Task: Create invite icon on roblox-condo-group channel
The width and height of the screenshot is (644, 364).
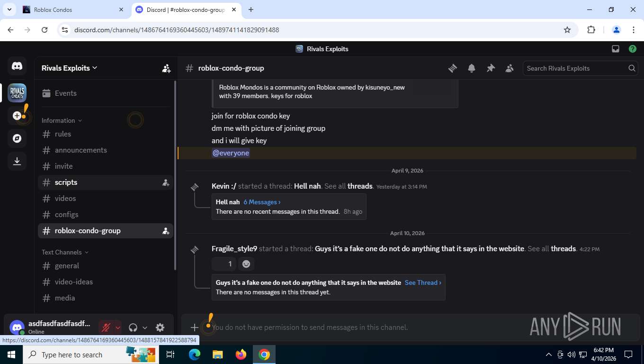Action: 166,231
